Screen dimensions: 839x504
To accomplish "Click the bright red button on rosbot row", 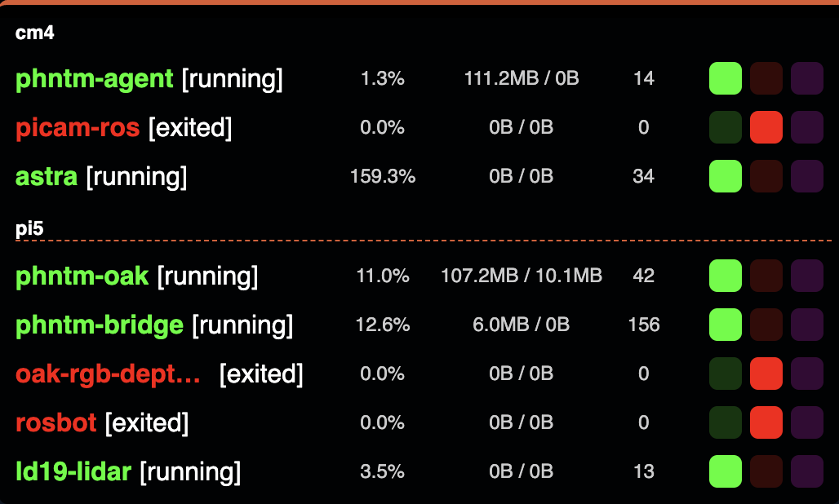I will click(766, 422).
